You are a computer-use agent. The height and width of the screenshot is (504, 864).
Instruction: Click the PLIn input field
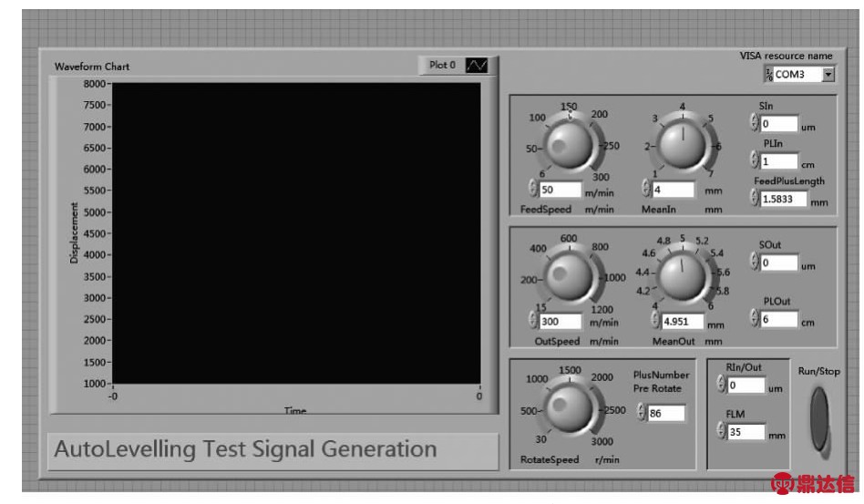[x=778, y=161]
